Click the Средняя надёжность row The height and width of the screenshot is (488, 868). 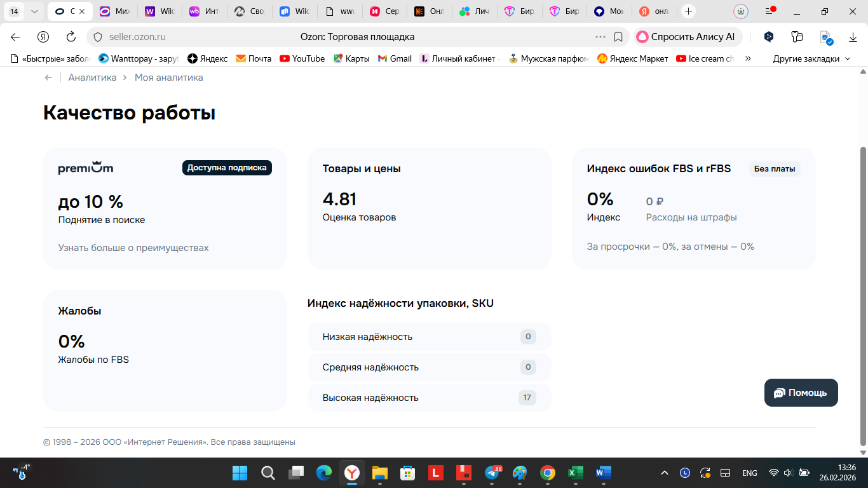(x=430, y=367)
